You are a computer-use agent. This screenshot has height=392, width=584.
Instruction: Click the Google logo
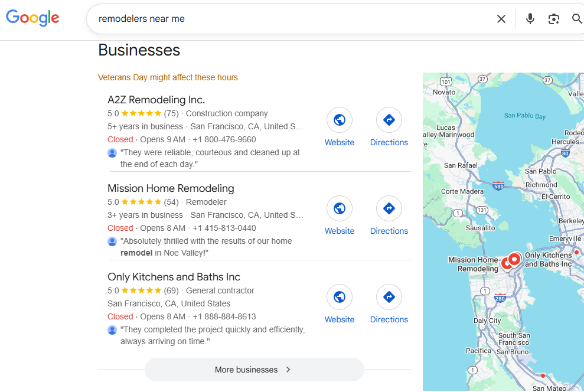pyautogui.click(x=32, y=18)
